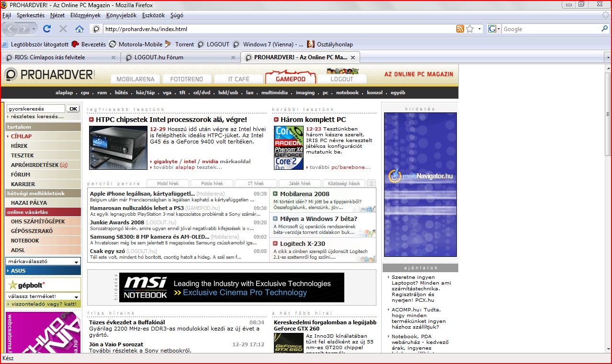Close the LOGOUT.hu Fórum tab
Viewport: 612px width, 364px height.
(233, 57)
